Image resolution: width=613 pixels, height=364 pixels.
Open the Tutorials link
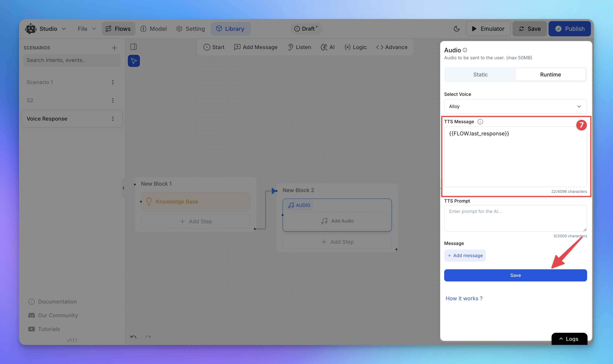pos(44,329)
